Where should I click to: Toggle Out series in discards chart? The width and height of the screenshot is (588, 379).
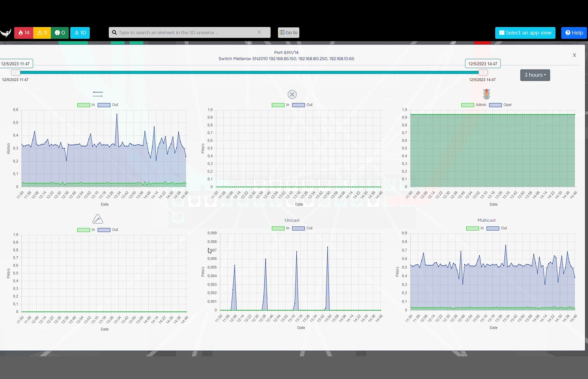pyautogui.click(x=108, y=230)
